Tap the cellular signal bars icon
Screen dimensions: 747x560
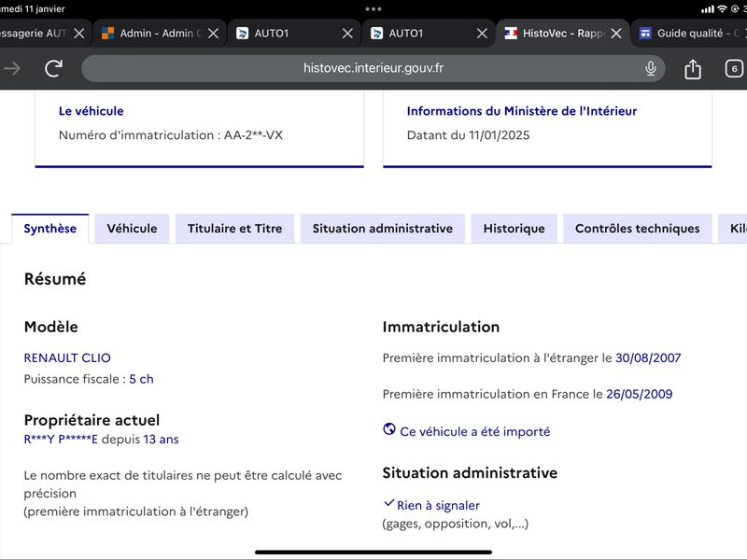coord(708,9)
